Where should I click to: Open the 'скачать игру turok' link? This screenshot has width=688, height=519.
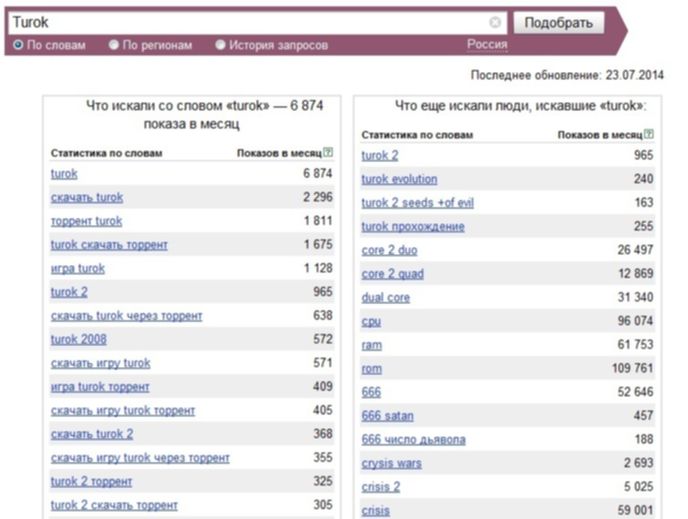(100, 363)
